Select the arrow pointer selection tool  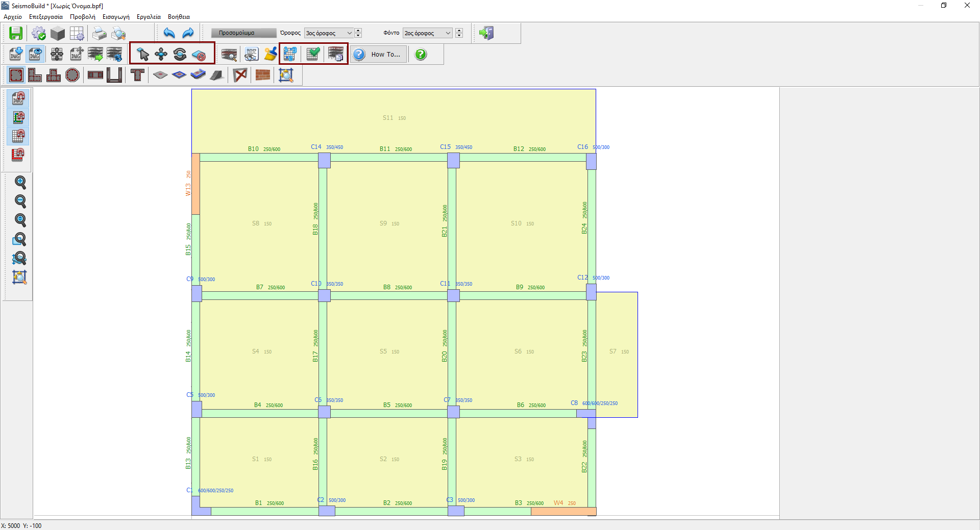click(142, 54)
